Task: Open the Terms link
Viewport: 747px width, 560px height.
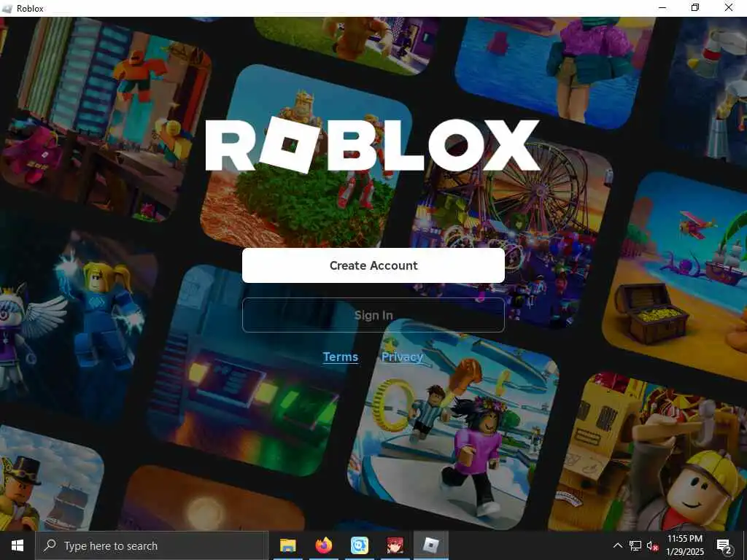Action: tap(340, 357)
